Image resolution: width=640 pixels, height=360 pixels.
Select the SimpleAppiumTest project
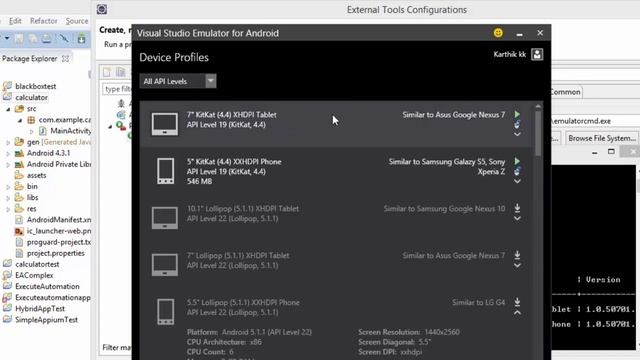pos(47,320)
